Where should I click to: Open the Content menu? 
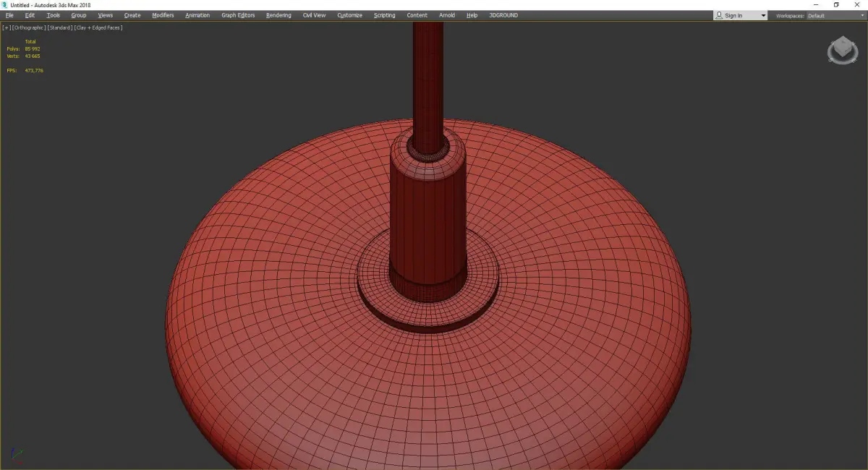click(417, 15)
